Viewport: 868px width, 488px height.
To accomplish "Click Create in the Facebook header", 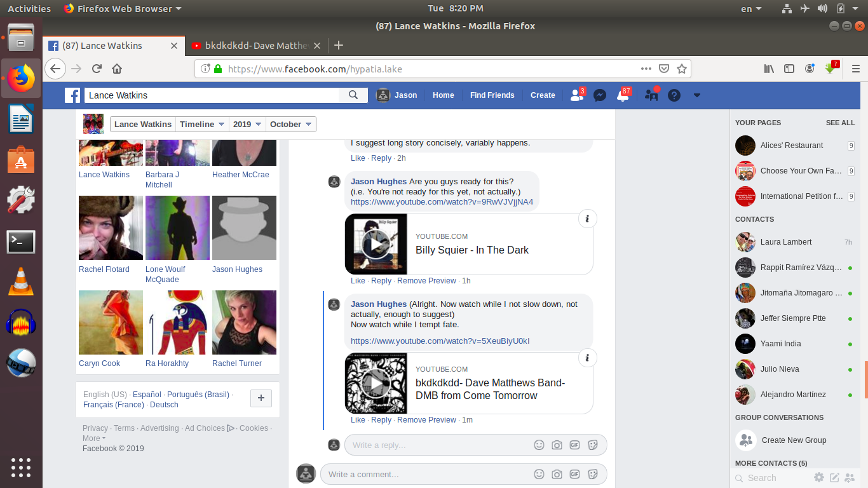I will click(543, 95).
